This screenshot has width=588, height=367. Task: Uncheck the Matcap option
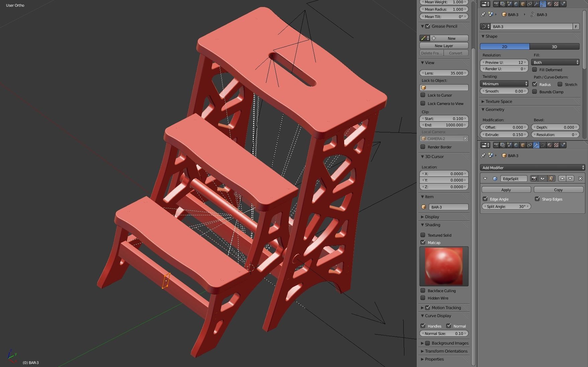click(423, 242)
